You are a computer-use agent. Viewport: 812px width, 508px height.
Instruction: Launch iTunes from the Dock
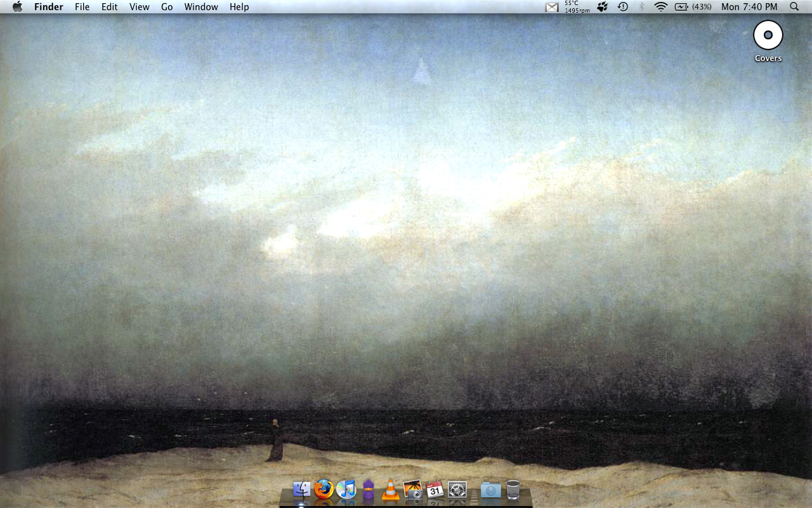[346, 490]
